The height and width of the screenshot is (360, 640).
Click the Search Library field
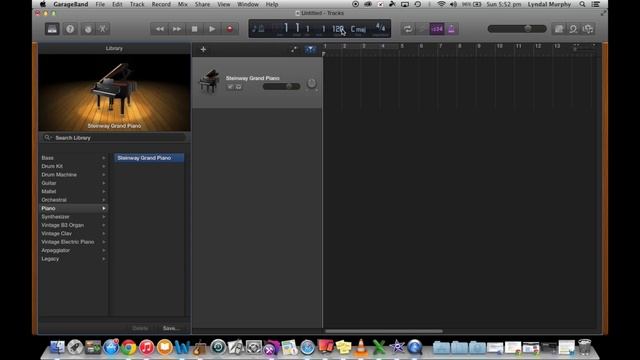(x=114, y=138)
